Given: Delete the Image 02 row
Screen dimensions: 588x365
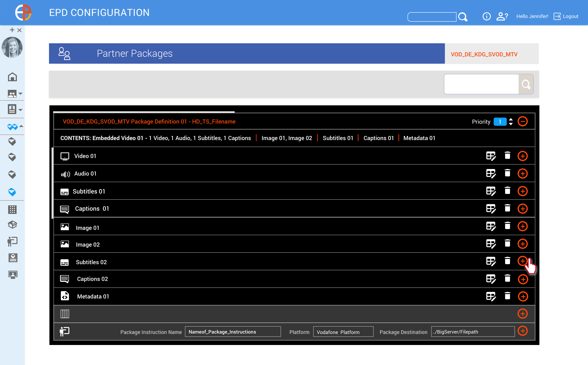Looking at the screenshot, I should coord(507,243).
